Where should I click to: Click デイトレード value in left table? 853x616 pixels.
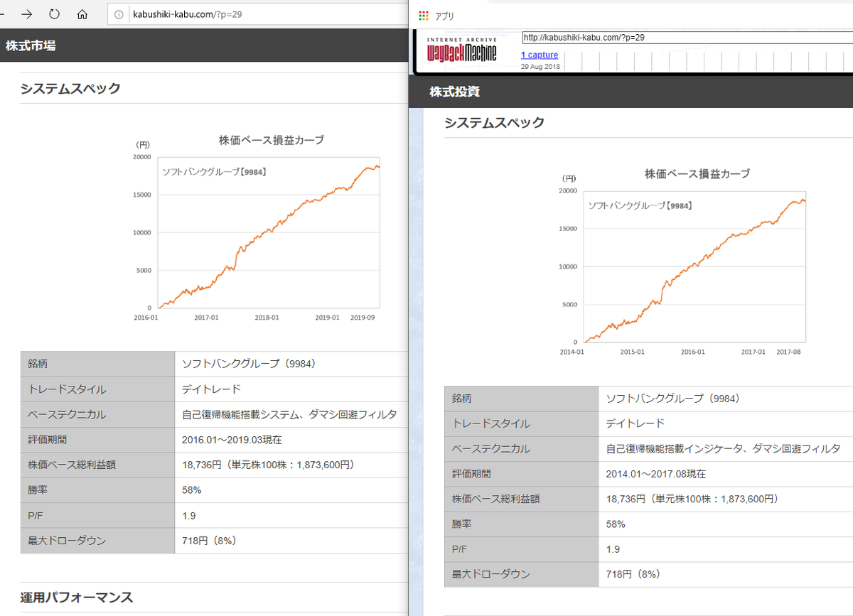coord(211,389)
